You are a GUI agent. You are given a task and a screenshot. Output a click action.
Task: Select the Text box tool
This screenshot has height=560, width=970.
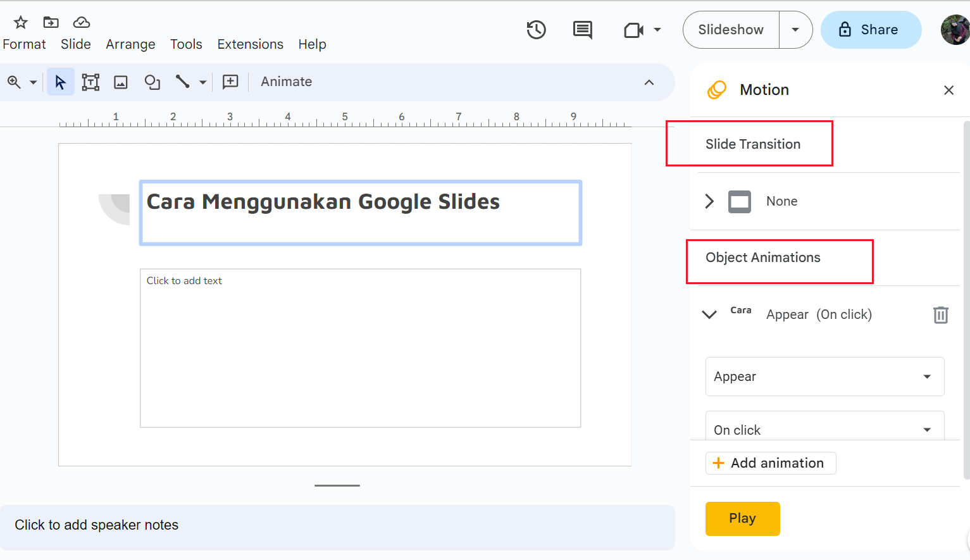click(90, 82)
